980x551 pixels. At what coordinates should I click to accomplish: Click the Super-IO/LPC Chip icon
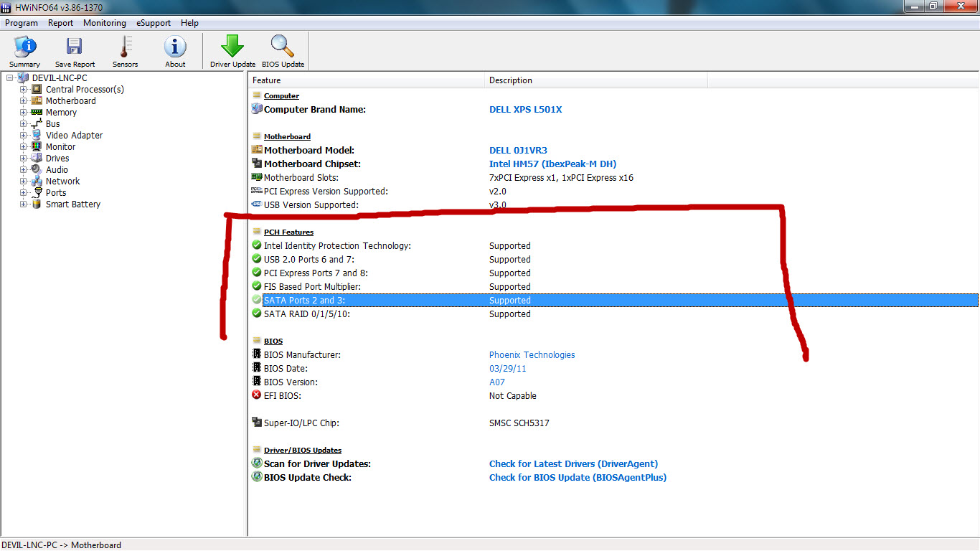point(257,423)
